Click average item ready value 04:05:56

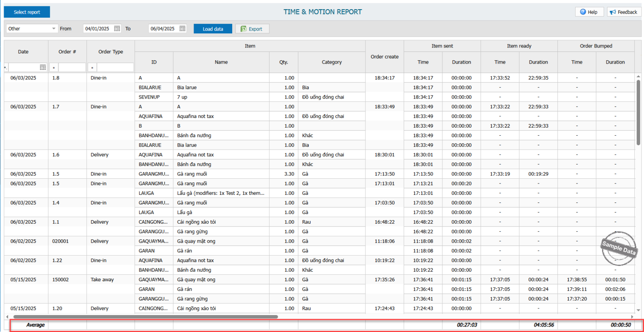click(x=544, y=325)
